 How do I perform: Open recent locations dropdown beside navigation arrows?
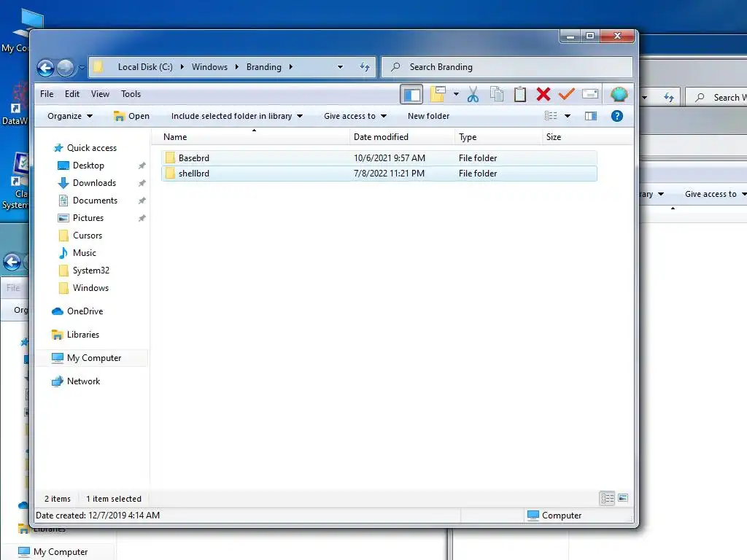82,68
